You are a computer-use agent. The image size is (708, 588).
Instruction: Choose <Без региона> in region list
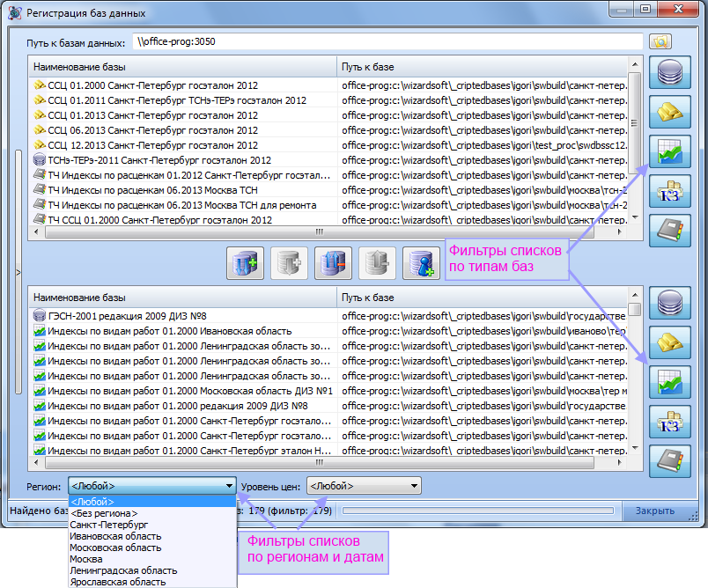152,513
